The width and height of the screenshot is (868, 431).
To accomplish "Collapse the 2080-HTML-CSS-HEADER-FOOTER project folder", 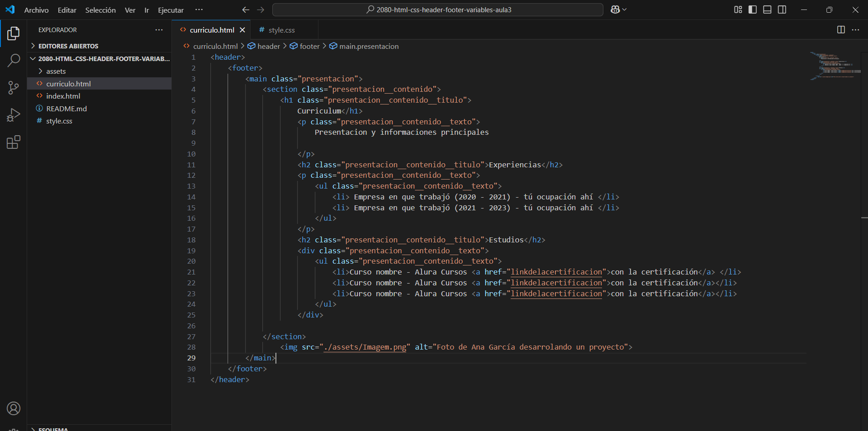I will click(100, 59).
